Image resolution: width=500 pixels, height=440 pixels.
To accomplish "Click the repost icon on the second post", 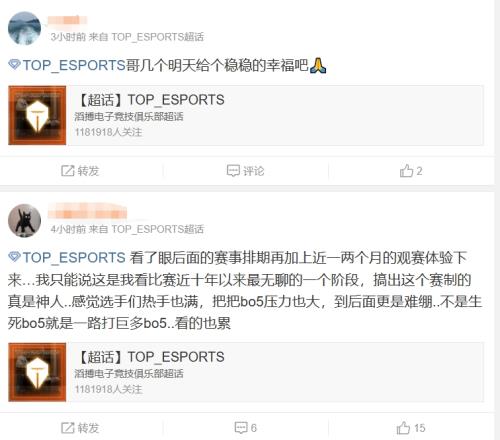I will [x=68, y=428].
